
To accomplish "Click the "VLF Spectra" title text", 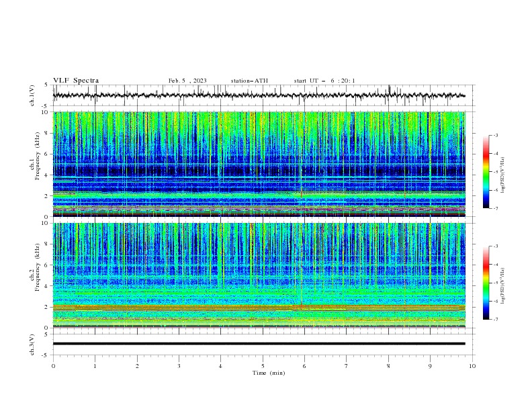I will [76, 81].
